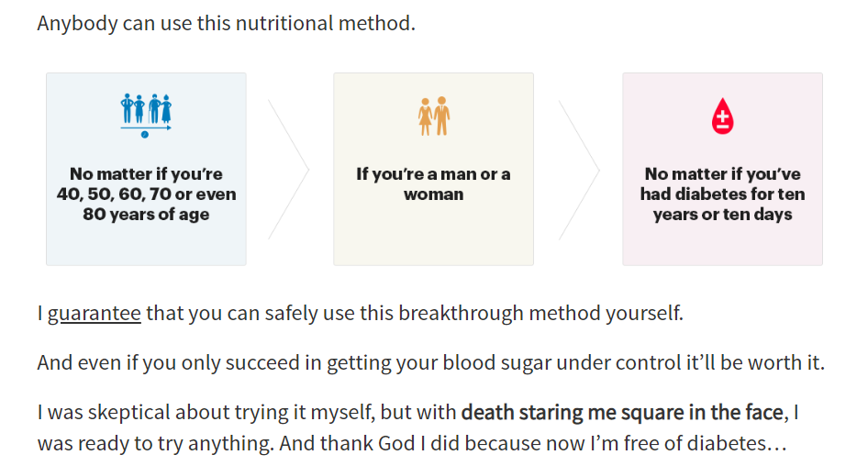
Task: Click the 'had diabetes for ten' text
Action: (722, 194)
